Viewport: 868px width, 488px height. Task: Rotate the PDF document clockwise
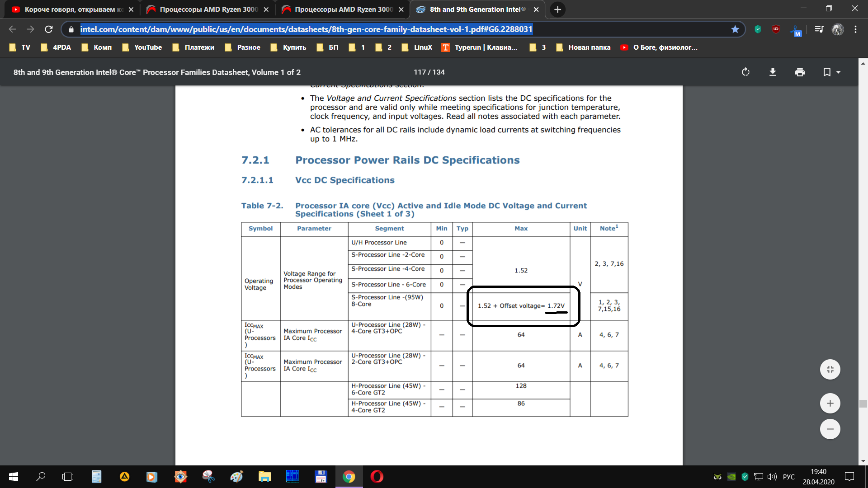click(745, 72)
